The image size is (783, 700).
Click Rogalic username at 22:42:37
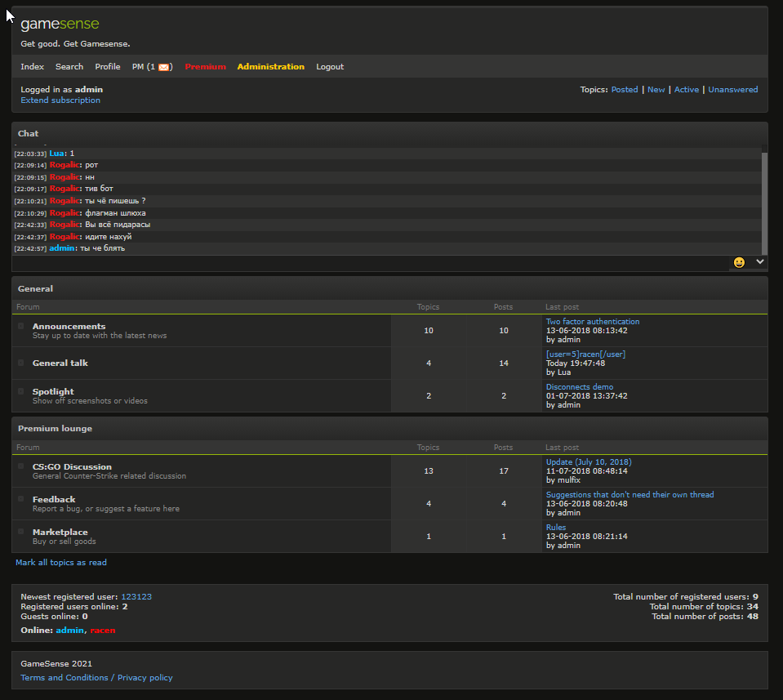pos(65,237)
